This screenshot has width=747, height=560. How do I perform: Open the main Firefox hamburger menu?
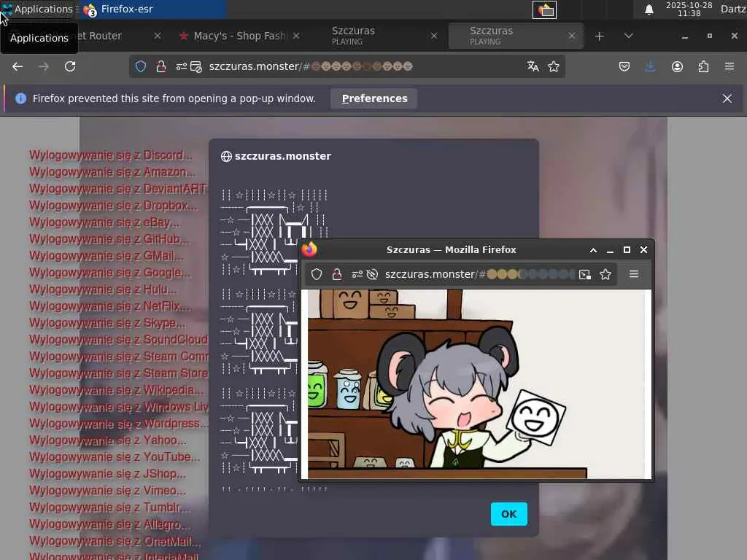[x=729, y=66]
